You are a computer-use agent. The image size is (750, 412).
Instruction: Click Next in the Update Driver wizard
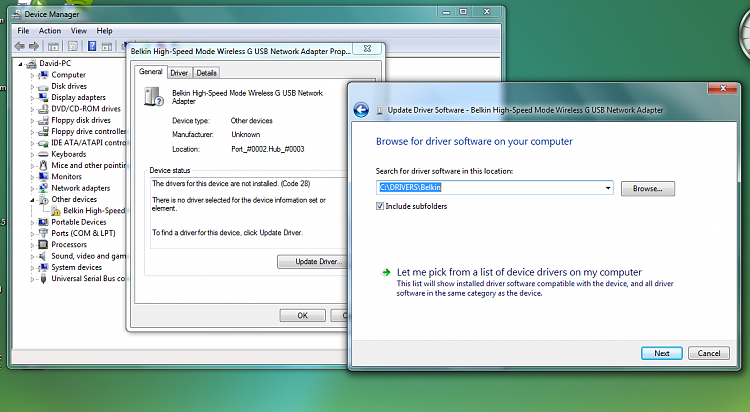click(662, 353)
